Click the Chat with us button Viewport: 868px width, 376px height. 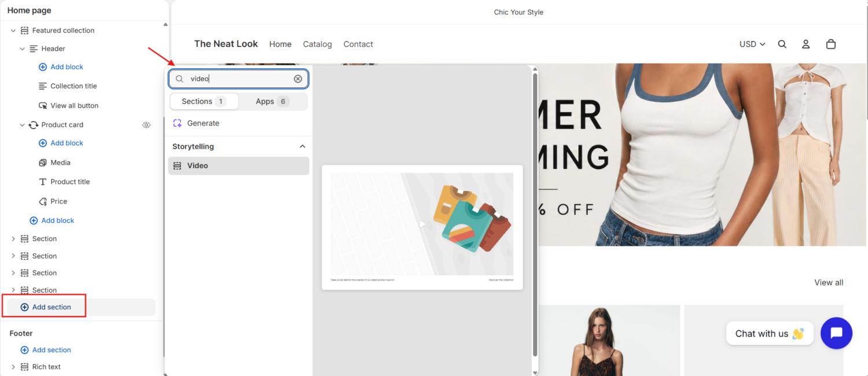(x=770, y=334)
